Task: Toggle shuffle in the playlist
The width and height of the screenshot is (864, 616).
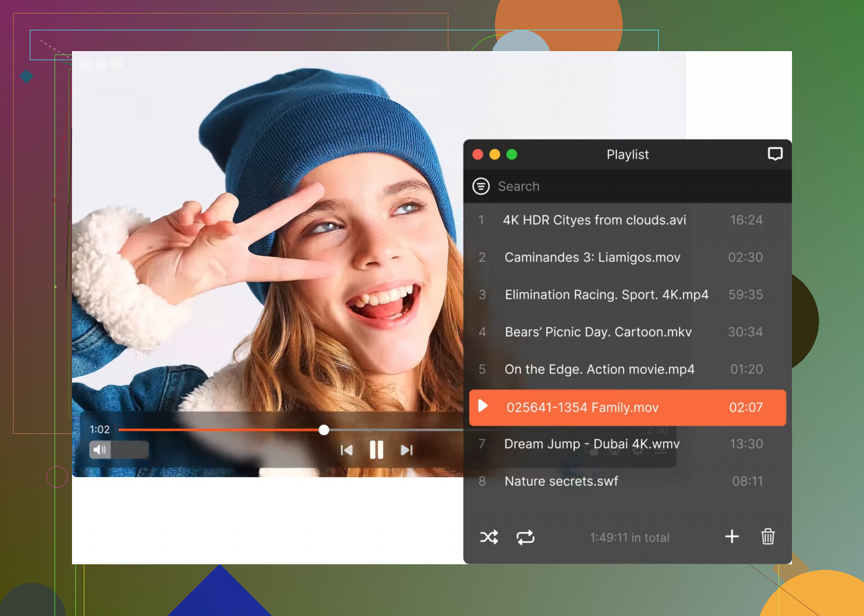Action: 489,537
